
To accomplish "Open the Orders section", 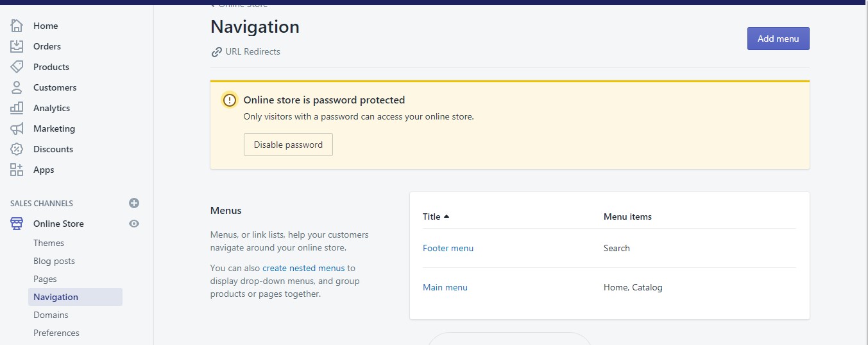I will click(x=47, y=46).
